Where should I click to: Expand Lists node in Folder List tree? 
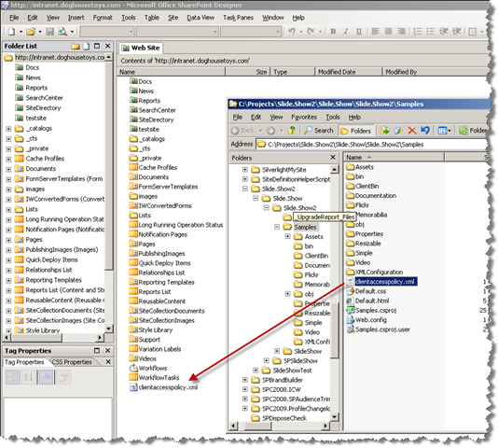(8, 210)
